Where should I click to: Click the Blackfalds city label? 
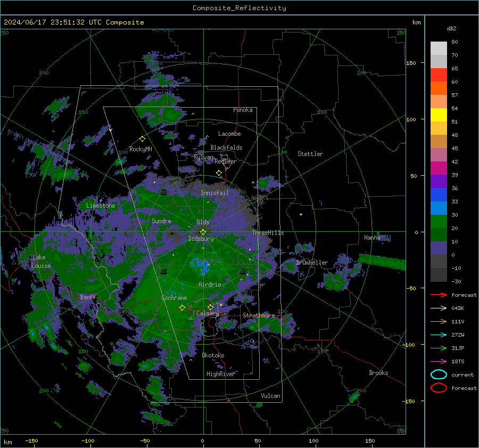pyautogui.click(x=226, y=148)
